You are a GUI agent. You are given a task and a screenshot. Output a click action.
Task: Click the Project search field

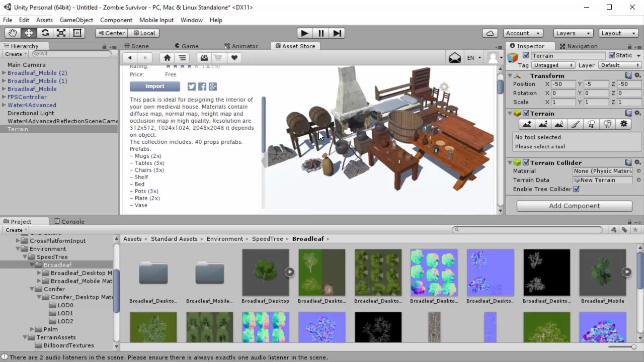(x=527, y=230)
